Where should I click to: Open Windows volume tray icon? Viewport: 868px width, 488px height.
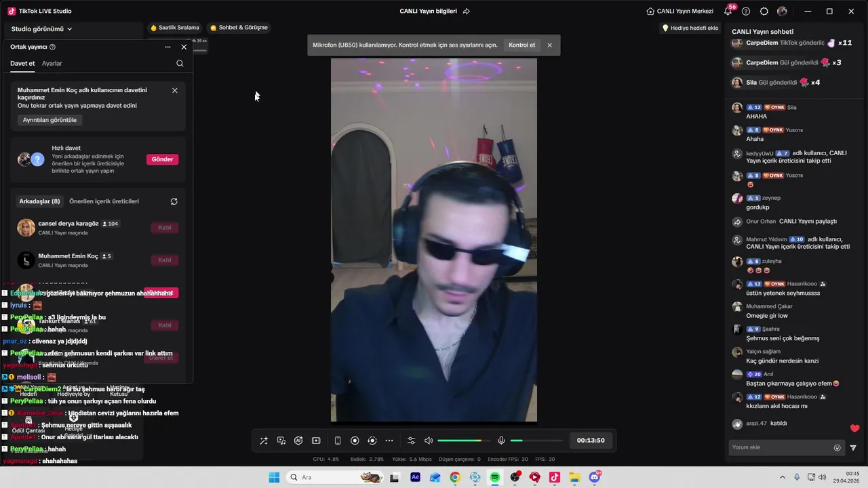tap(823, 477)
